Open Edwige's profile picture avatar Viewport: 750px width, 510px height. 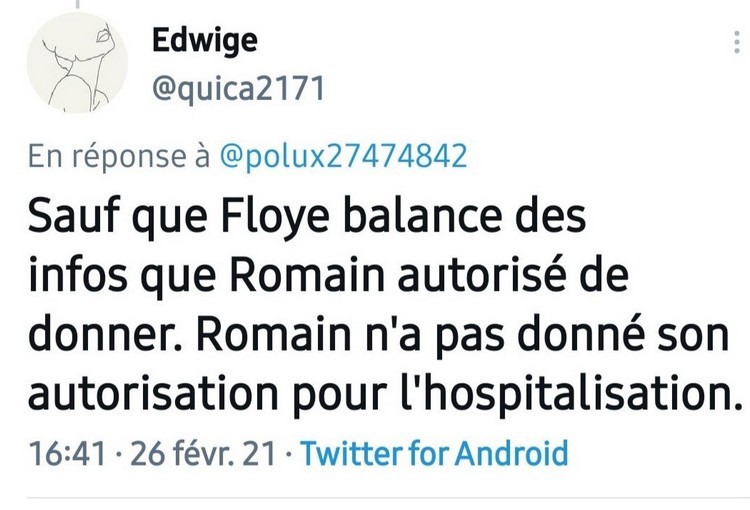(x=77, y=63)
